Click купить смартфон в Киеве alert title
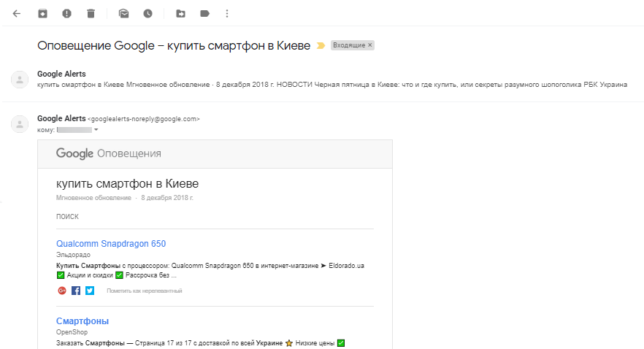Viewport: 644px width, 349px height. click(127, 183)
